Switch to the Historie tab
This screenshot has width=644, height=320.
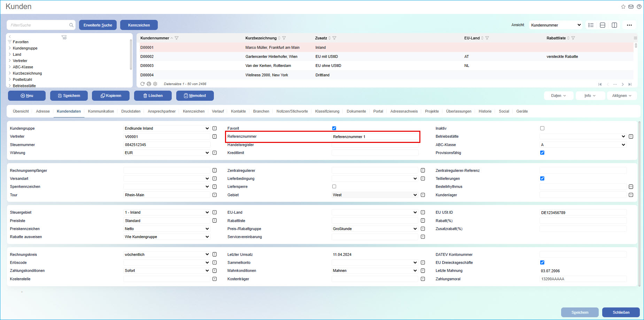pos(485,111)
